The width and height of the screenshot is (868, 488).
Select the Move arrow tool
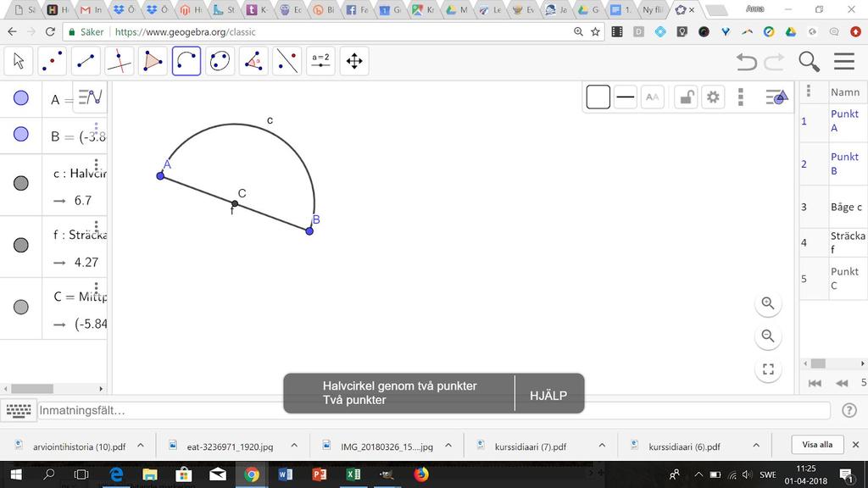click(x=19, y=61)
